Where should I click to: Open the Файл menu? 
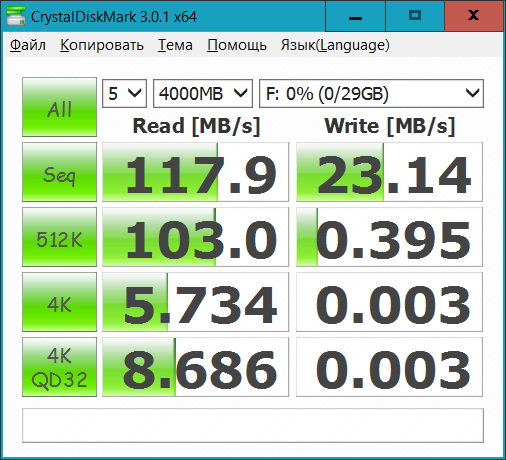click(28, 45)
